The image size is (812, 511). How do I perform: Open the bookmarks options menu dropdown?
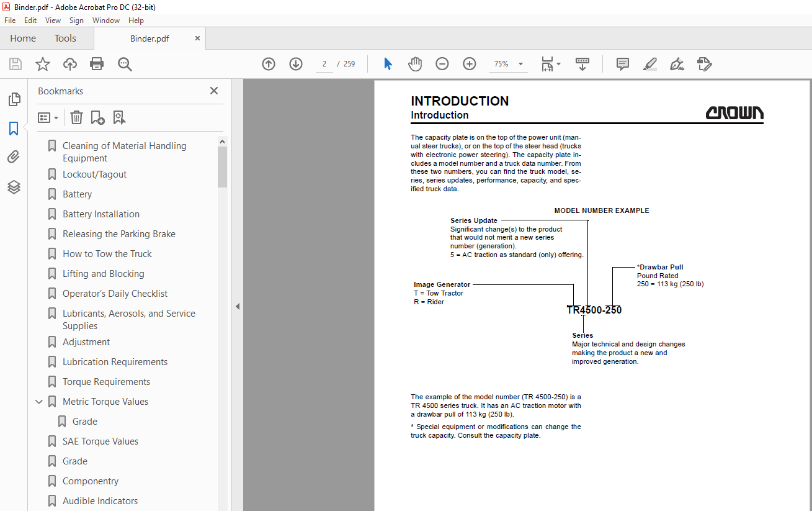click(x=48, y=117)
